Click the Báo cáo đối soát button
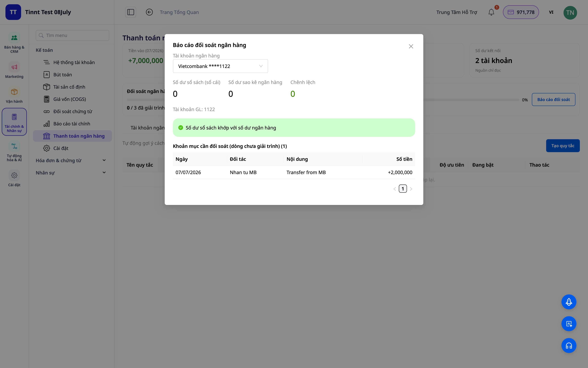 point(553,99)
